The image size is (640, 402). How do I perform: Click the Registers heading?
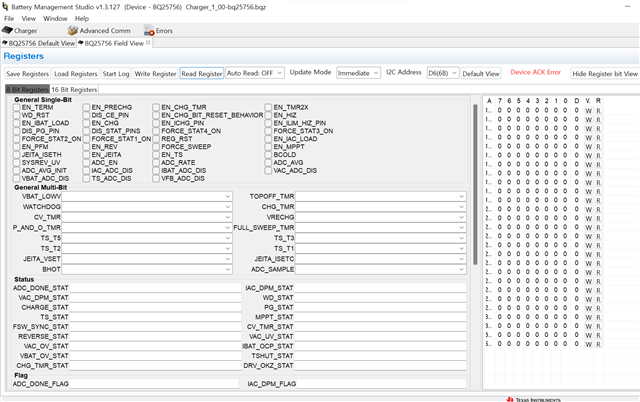(x=24, y=56)
